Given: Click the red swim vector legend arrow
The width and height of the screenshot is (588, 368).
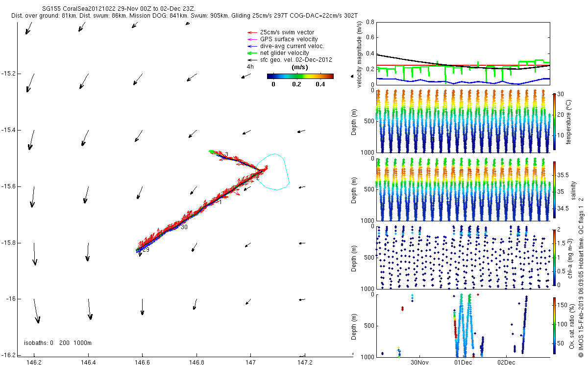Looking at the screenshot, I should pyautogui.click(x=252, y=32).
